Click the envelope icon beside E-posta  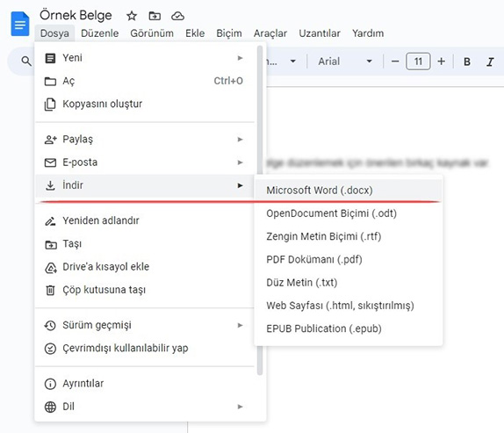[x=50, y=162]
